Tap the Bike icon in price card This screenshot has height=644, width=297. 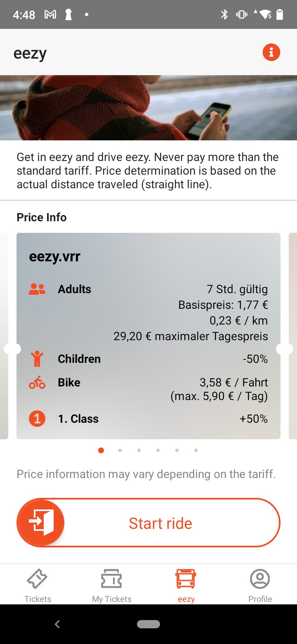37,383
